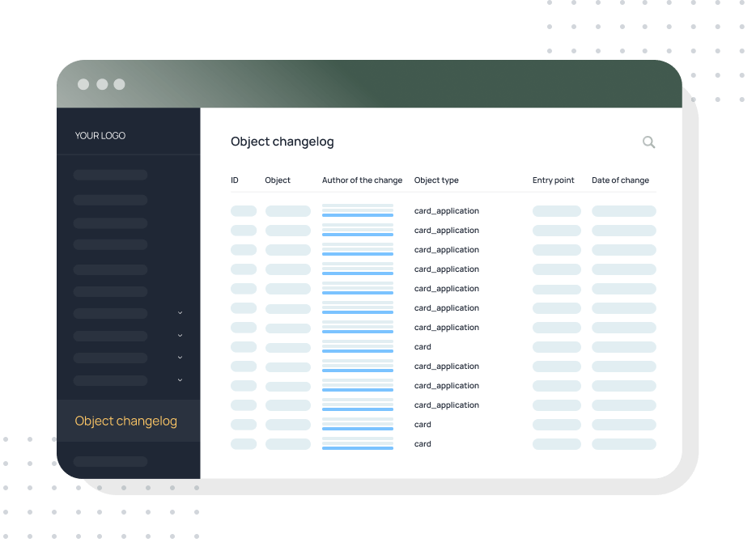Click the Object changelog page title
This screenshot has height=555, width=756.
[282, 142]
